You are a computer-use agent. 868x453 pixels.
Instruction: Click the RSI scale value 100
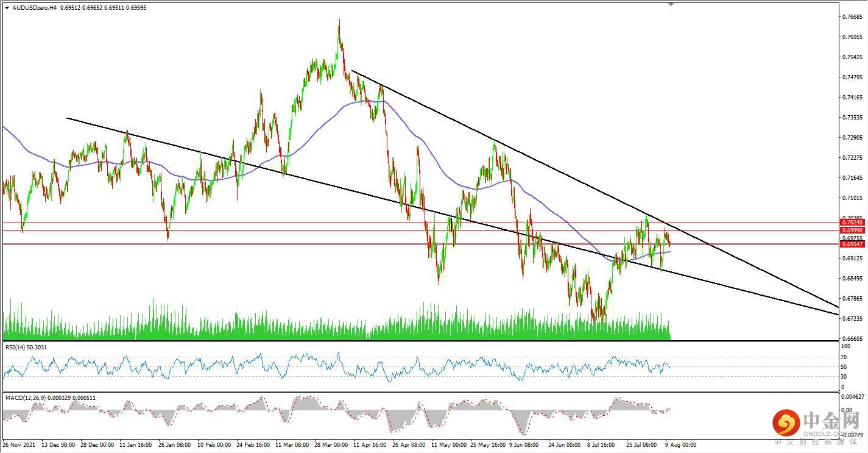[x=845, y=347]
